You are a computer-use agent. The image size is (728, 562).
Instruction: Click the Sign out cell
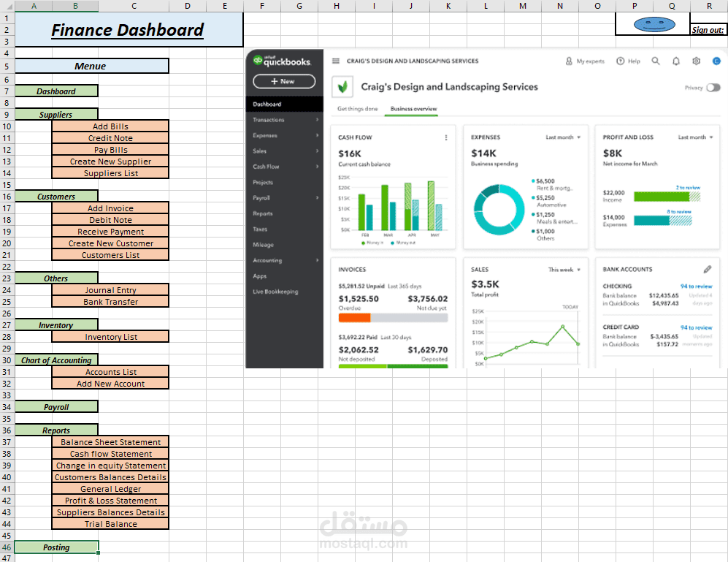point(708,30)
